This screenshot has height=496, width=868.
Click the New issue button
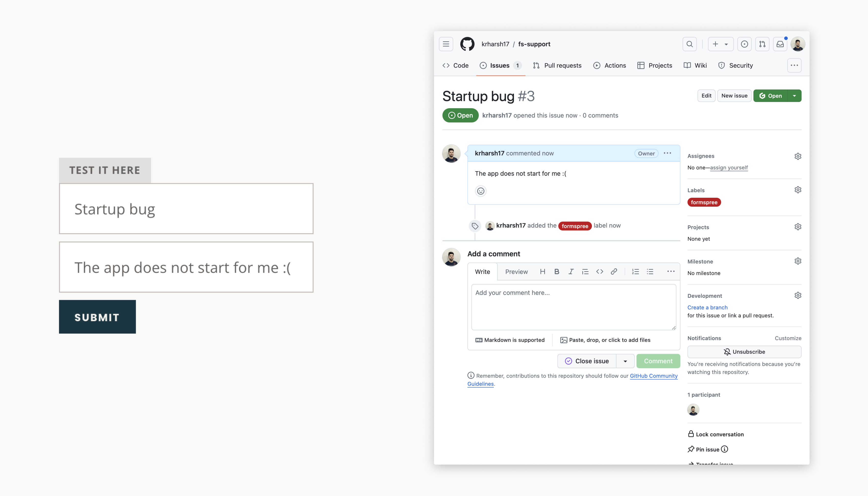[x=734, y=96]
